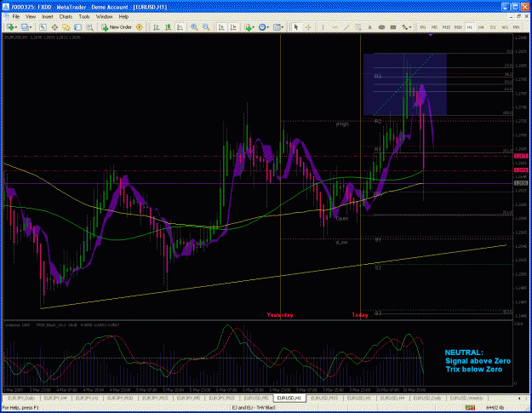532x413 pixels.
Task: Switch chart to Line Chart mode
Action: pos(180,27)
